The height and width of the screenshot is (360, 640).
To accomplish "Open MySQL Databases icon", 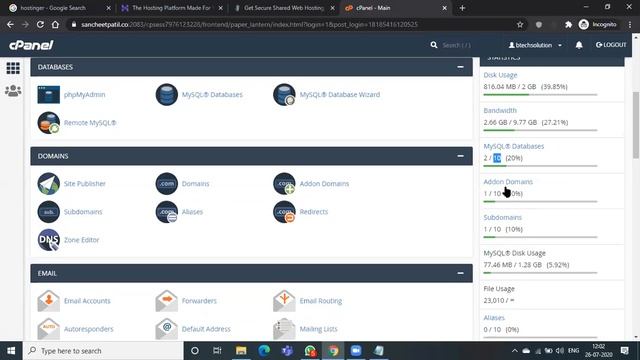I will [167, 95].
